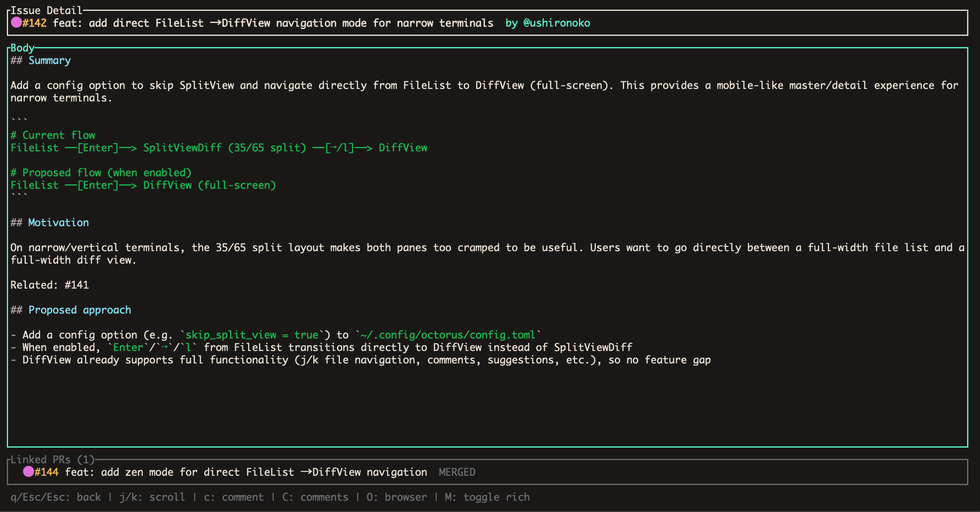This screenshot has width=980, height=512.
Task: Open the author @ushironoko link
Action: click(x=556, y=23)
